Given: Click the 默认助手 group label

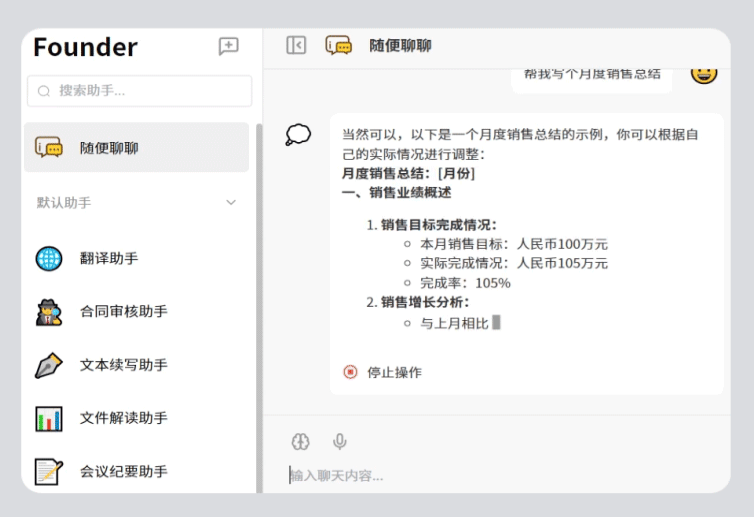Looking at the screenshot, I should click(x=64, y=203).
